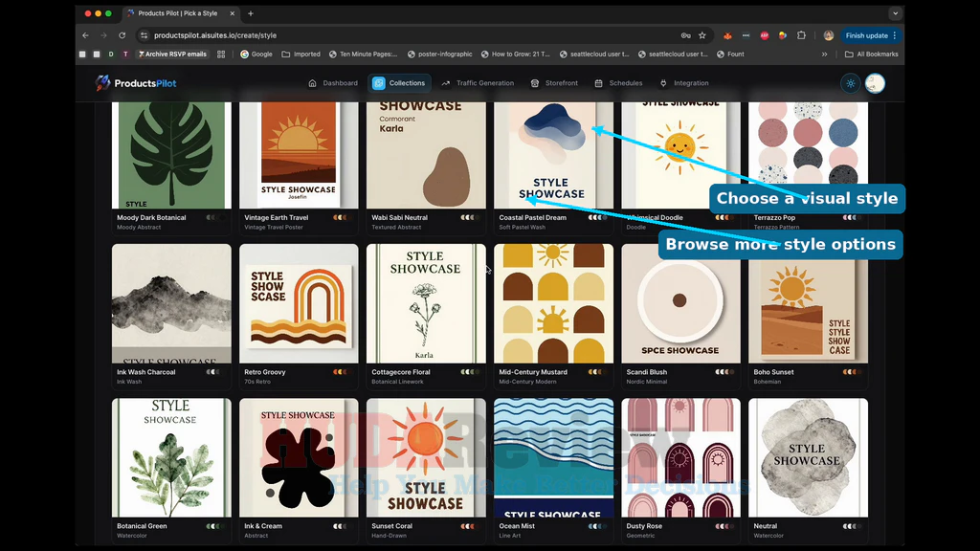980x551 pixels.
Task: Click the Nordic Minimal subtitle text
Action: pyautogui.click(x=647, y=381)
